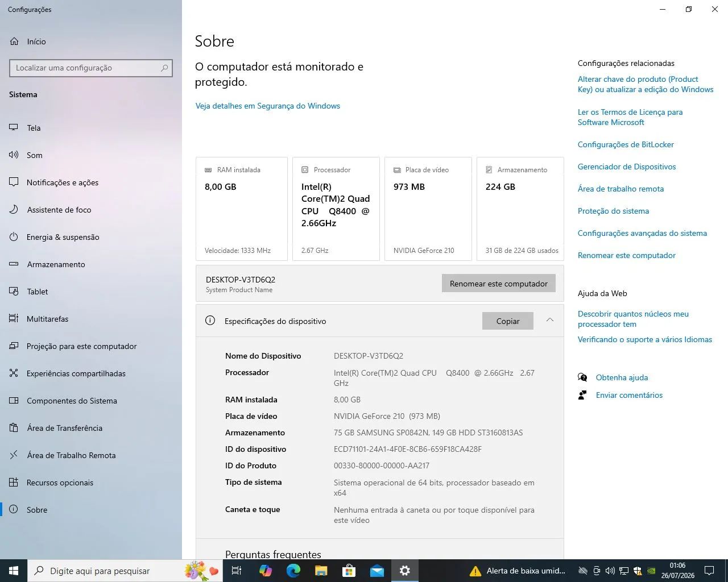Viewport: 728px width, 582px height.
Task: Open the notification center icon
Action: [709, 571]
